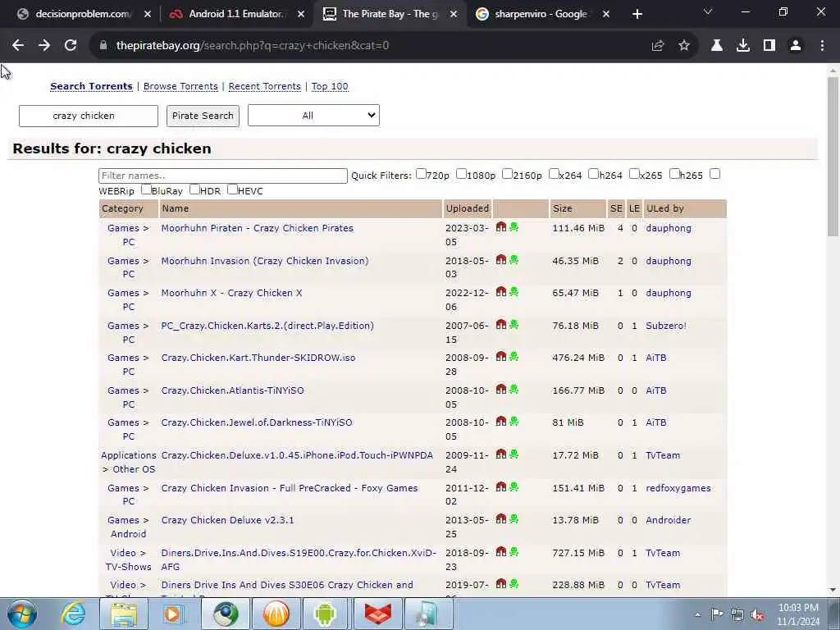Open the Chrome three-dot menu
Image resolution: width=840 pixels, height=630 pixels.
click(822, 46)
